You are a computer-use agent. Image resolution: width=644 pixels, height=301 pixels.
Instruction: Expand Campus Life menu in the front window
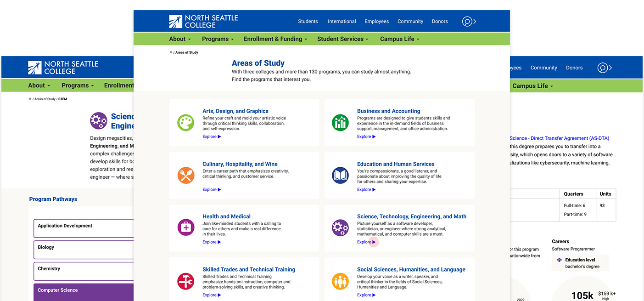point(400,39)
